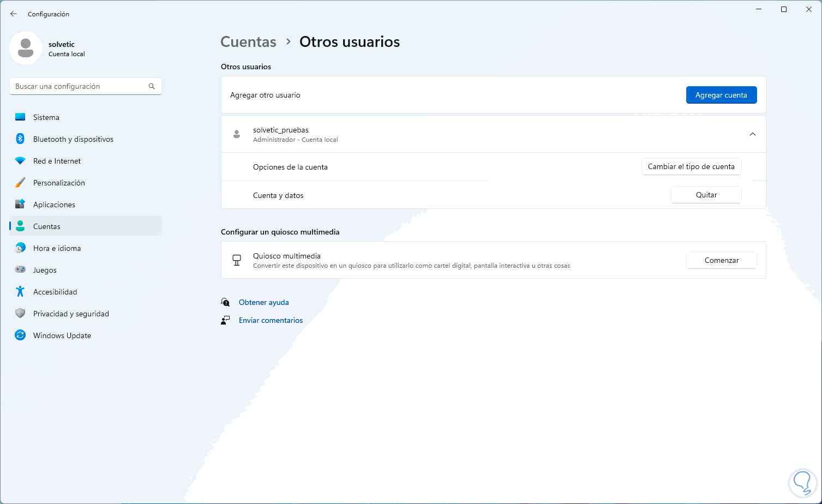
Task: Click the Quiosco multimedia title text
Action: coord(287,256)
